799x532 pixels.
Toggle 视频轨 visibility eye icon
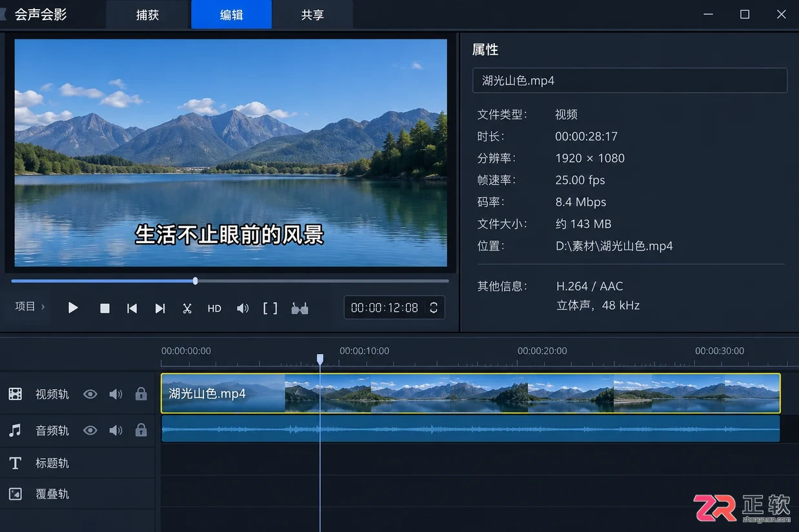coord(90,394)
